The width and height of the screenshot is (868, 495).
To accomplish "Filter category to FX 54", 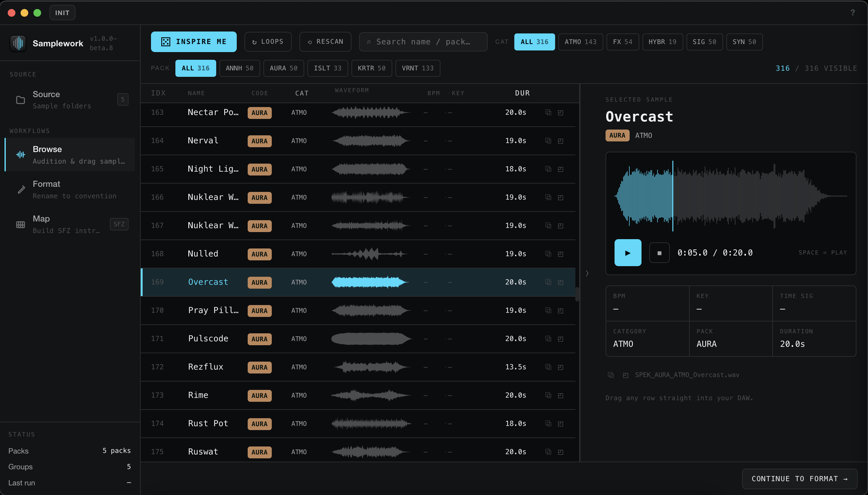I will (622, 41).
